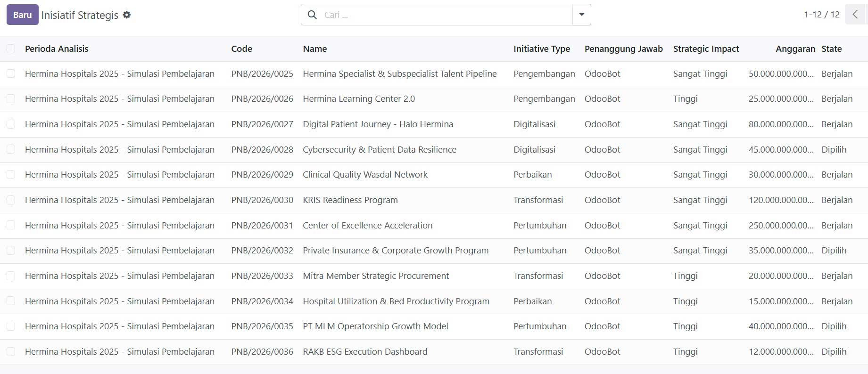This screenshot has width=868, height=374.
Task: Sort by the Name column header
Action: click(315, 49)
